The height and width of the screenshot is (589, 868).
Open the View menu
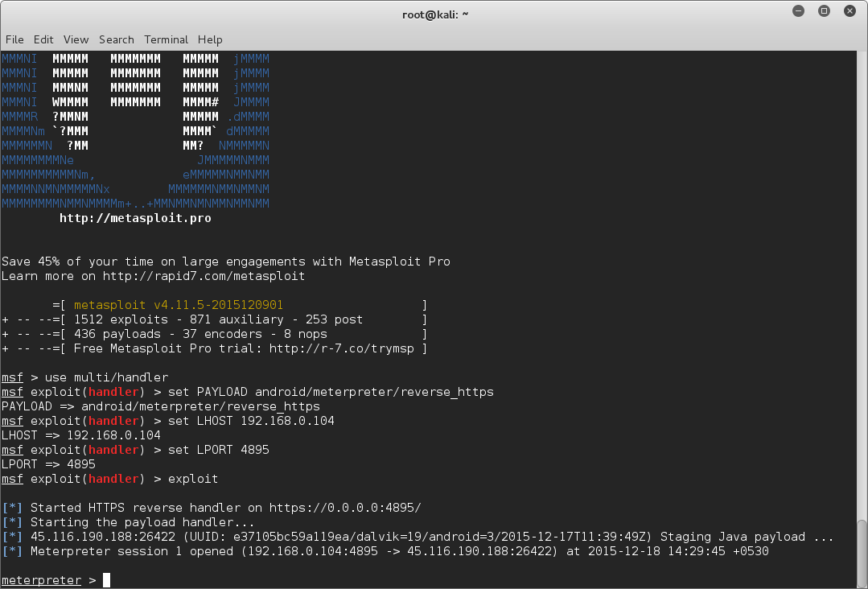[76, 40]
